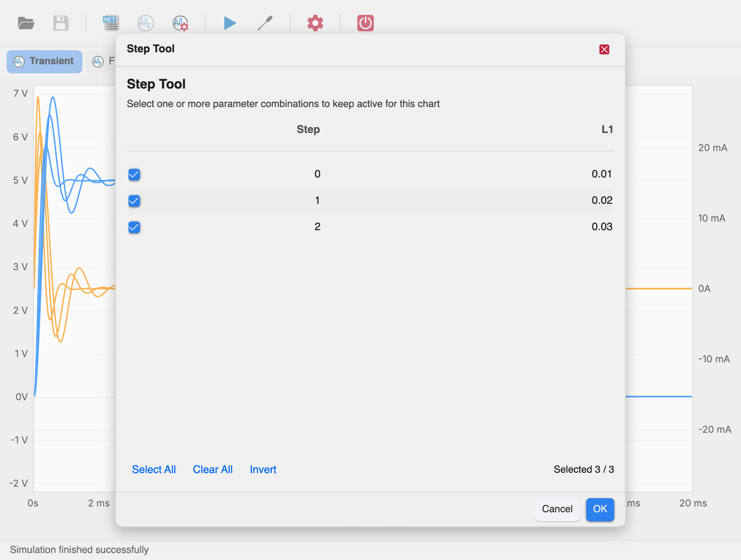
Task: Run the simulation with the play icon
Action: pos(230,23)
